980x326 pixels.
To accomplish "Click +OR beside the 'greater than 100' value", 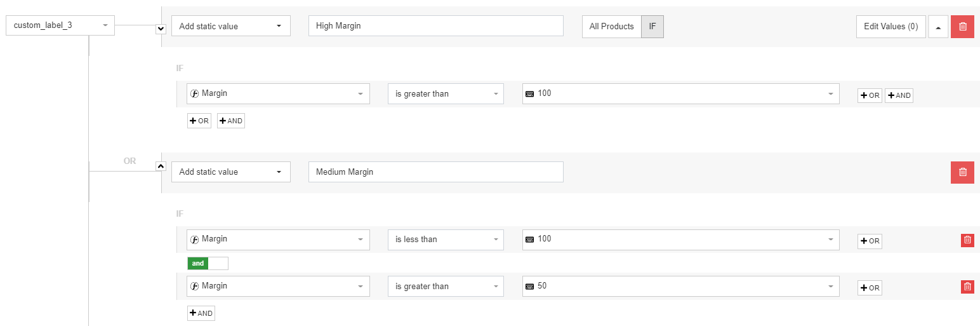I will pyautogui.click(x=870, y=95).
